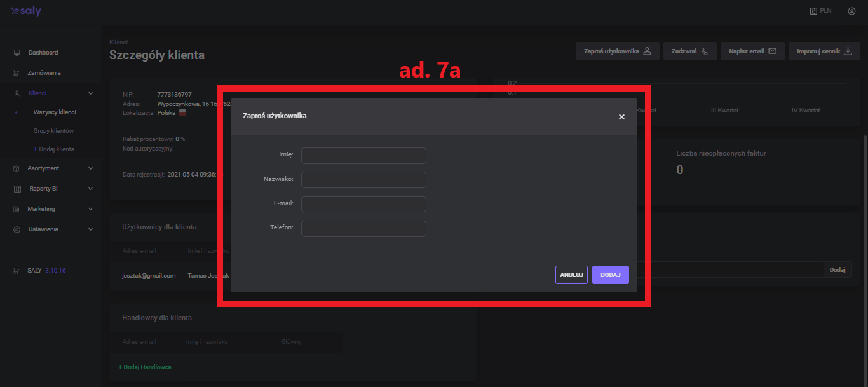Image resolution: width=868 pixels, height=387 pixels.
Task: Click the Importuj cennik button
Action: point(824,51)
